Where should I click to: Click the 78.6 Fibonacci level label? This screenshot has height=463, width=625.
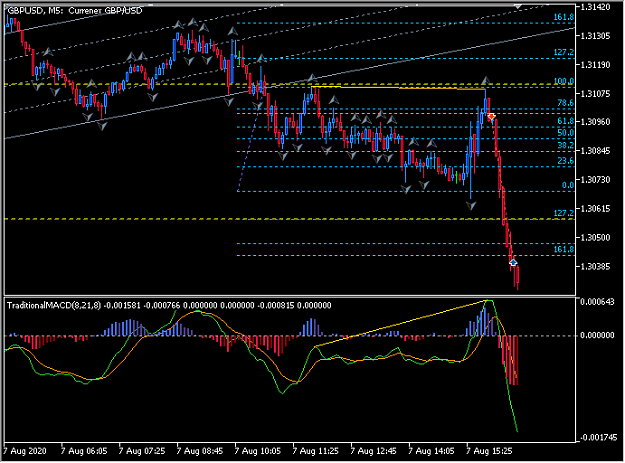(x=566, y=103)
